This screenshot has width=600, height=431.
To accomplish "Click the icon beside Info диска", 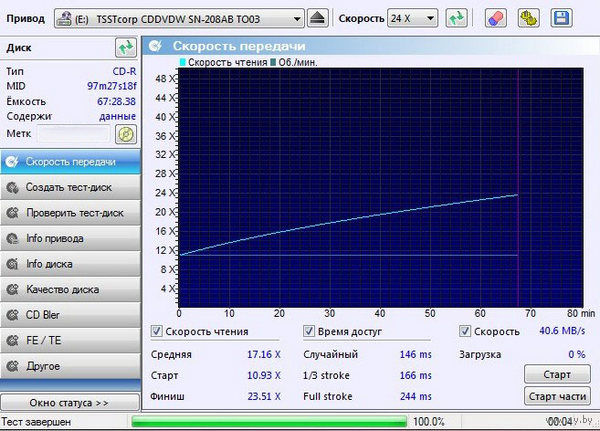I will click(13, 264).
